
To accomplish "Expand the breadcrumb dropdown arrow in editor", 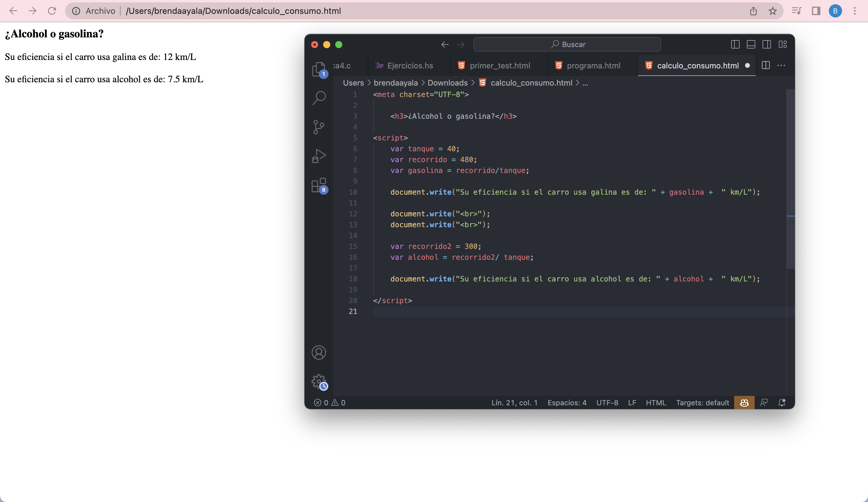I will click(586, 83).
